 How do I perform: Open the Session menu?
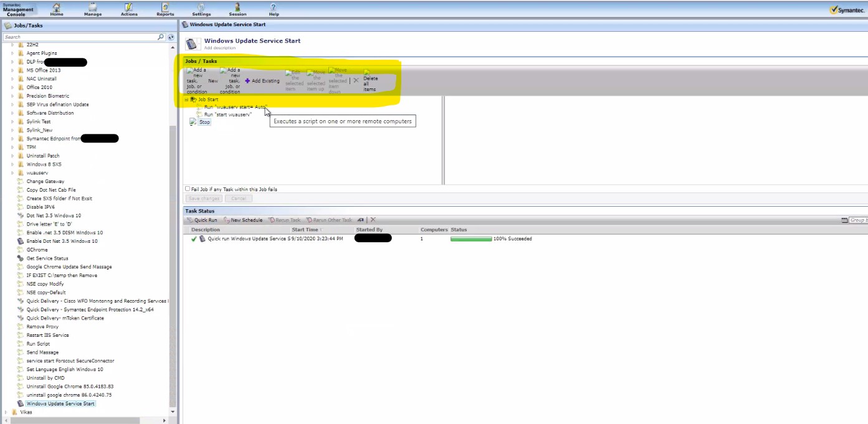pos(237,9)
